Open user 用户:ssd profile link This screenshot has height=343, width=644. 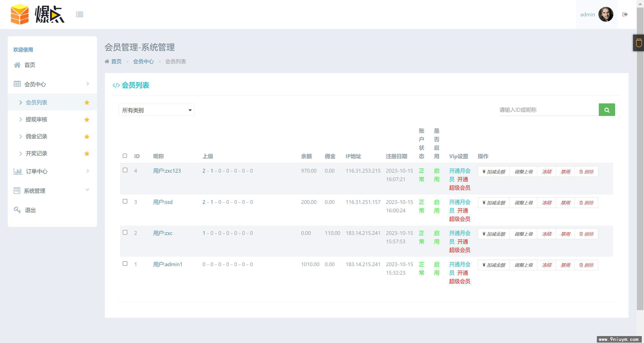pos(163,202)
